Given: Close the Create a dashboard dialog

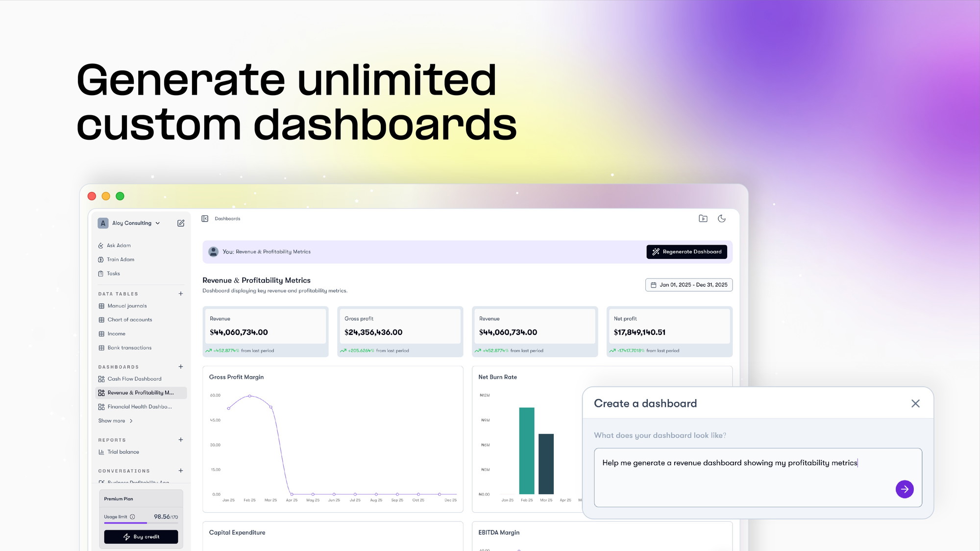Looking at the screenshot, I should click(915, 403).
